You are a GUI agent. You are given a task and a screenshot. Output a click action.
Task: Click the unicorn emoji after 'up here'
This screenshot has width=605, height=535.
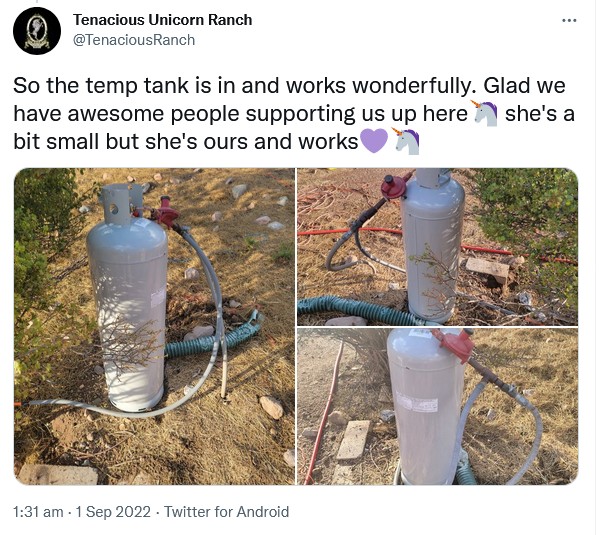pos(485,114)
